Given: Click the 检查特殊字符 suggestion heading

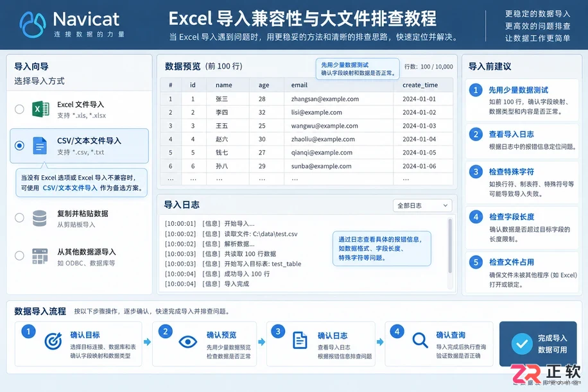Looking at the screenshot, I should point(511,172).
